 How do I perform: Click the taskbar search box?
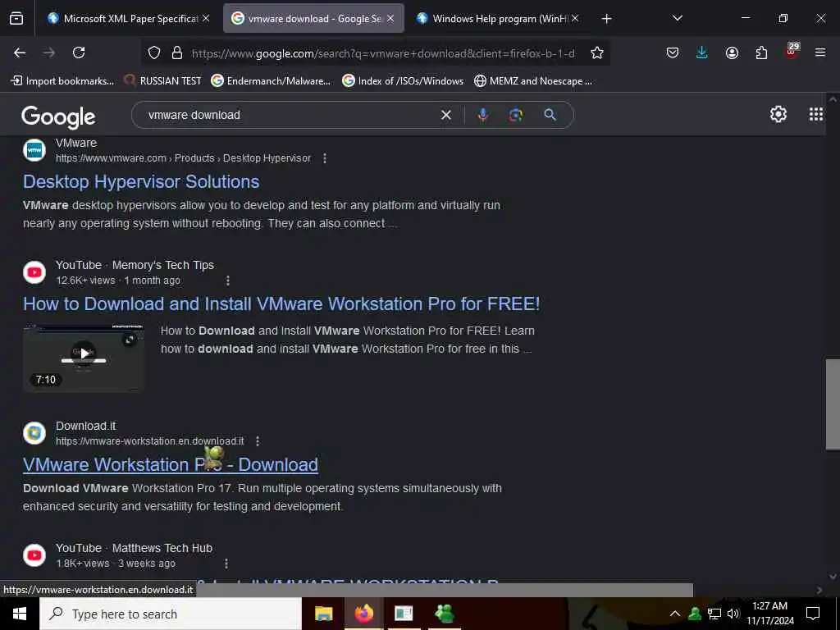(x=171, y=614)
